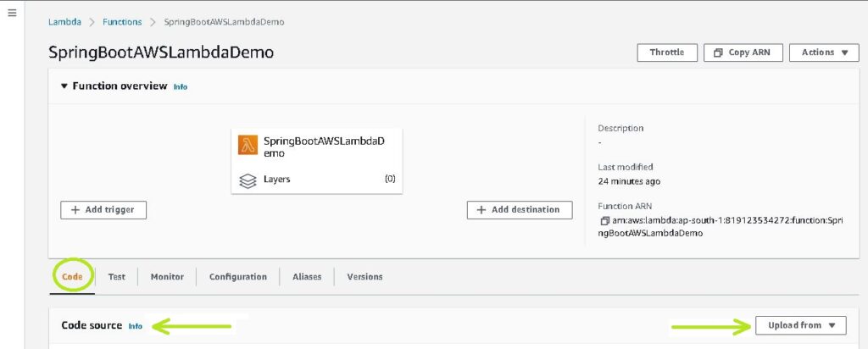Select the Code tab
The height and width of the screenshot is (349, 868).
[72, 276]
